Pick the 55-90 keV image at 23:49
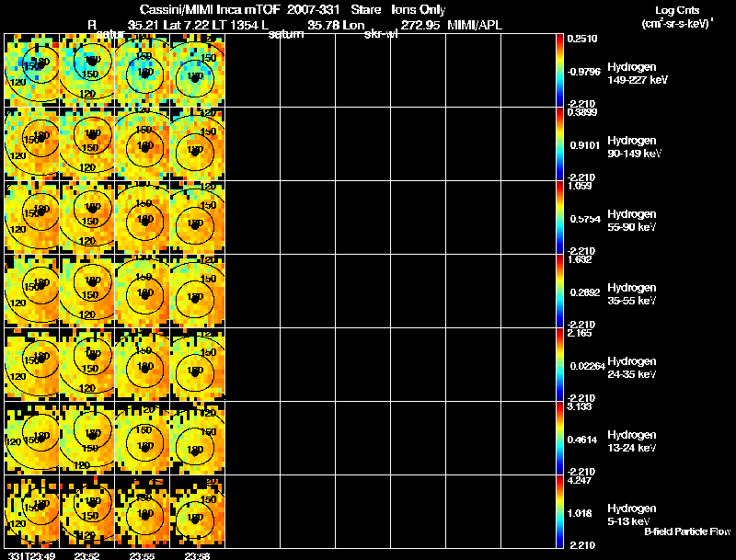 (32, 218)
